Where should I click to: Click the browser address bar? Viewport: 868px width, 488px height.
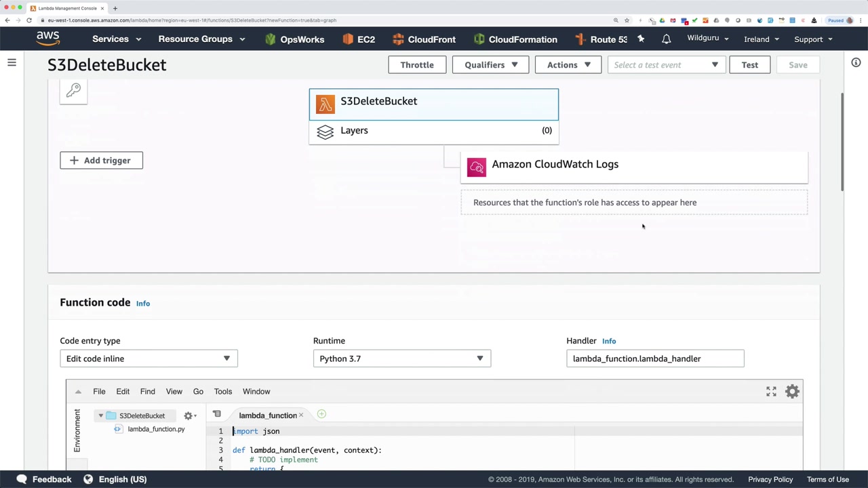[x=325, y=20]
